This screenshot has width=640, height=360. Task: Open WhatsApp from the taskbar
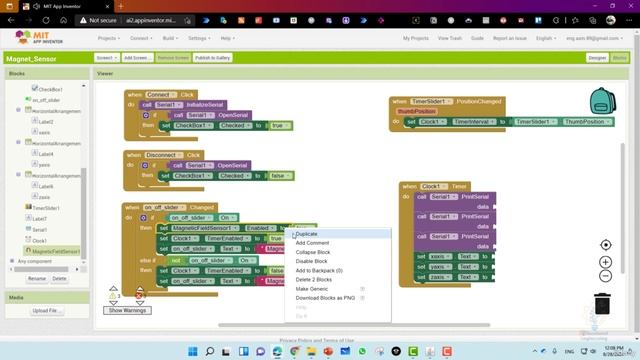362,351
